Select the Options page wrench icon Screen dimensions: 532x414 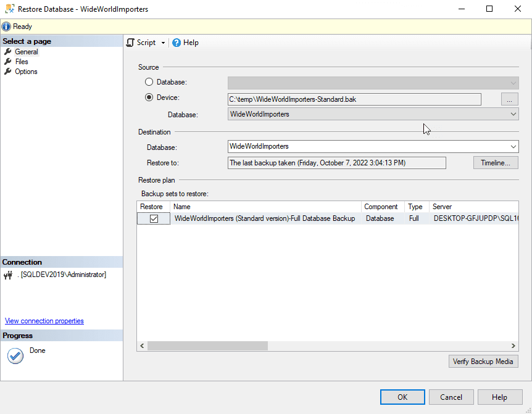(x=8, y=72)
